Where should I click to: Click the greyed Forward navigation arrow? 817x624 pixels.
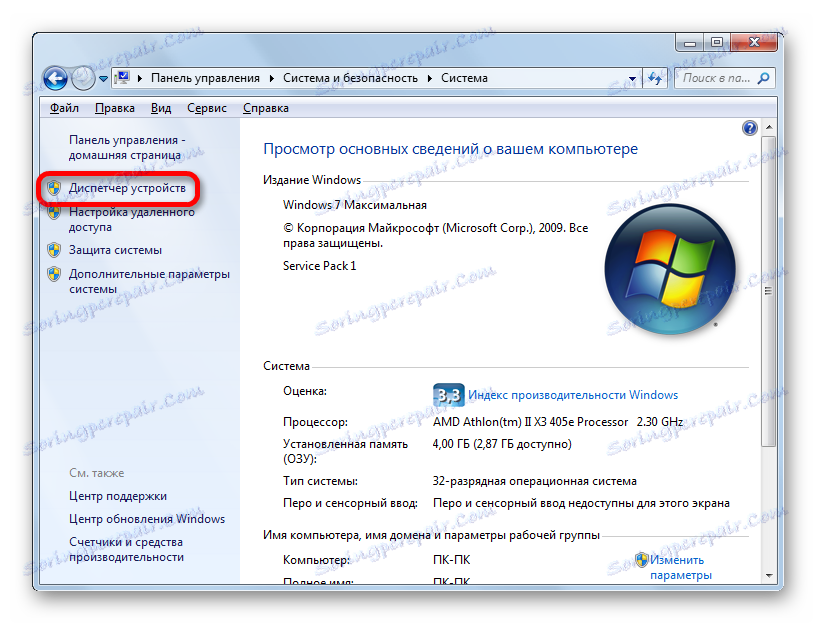click(83, 79)
